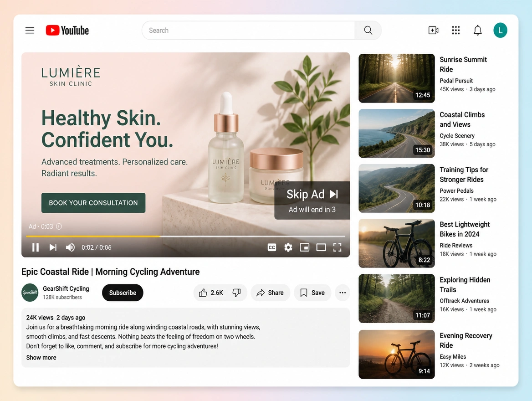
Task: Click the Exploring Hidden Trails title
Action: [465, 284]
